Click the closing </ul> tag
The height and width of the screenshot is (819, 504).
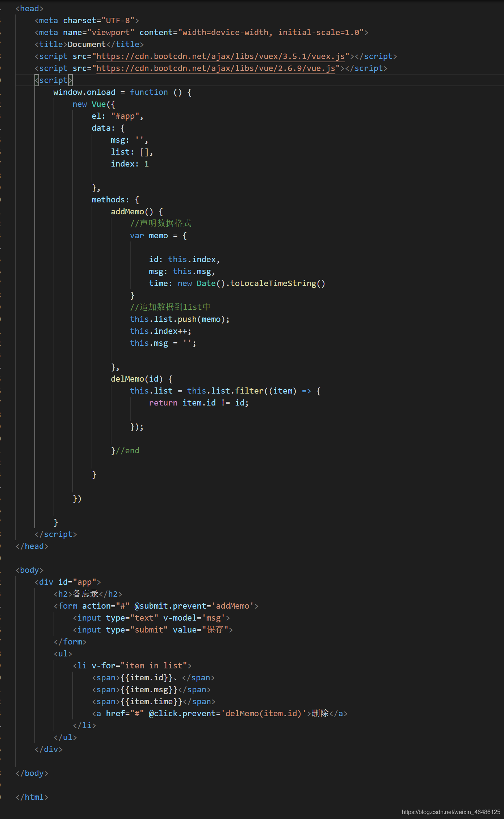tap(65, 738)
